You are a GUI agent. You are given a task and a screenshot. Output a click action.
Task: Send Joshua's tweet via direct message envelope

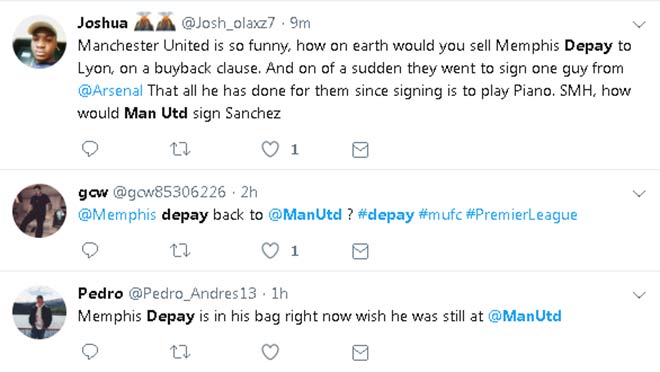[x=360, y=150]
